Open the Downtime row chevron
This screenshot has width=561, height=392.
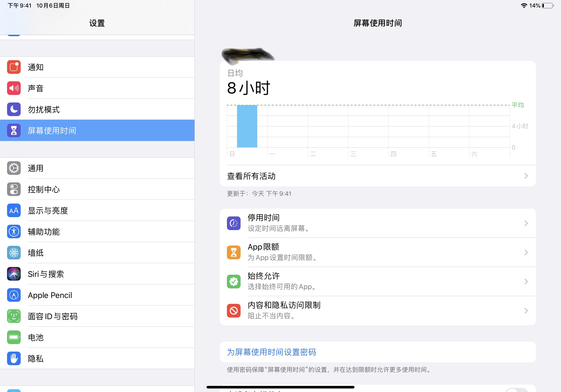coord(526,223)
